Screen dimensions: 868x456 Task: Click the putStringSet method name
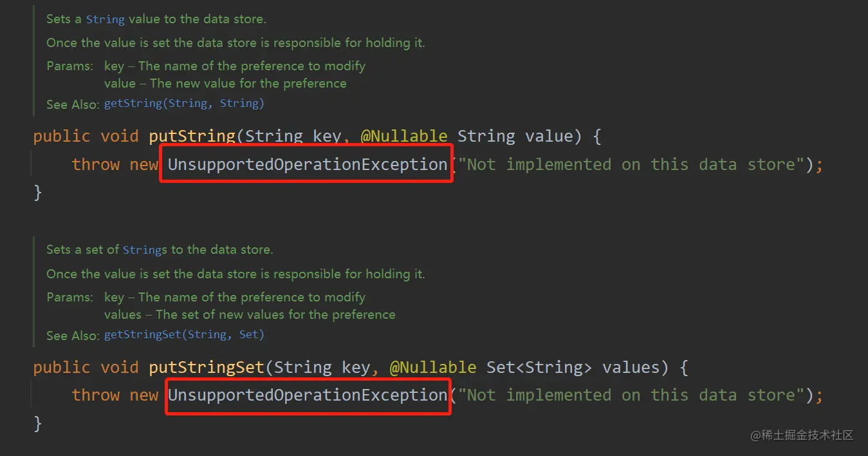[x=207, y=367]
